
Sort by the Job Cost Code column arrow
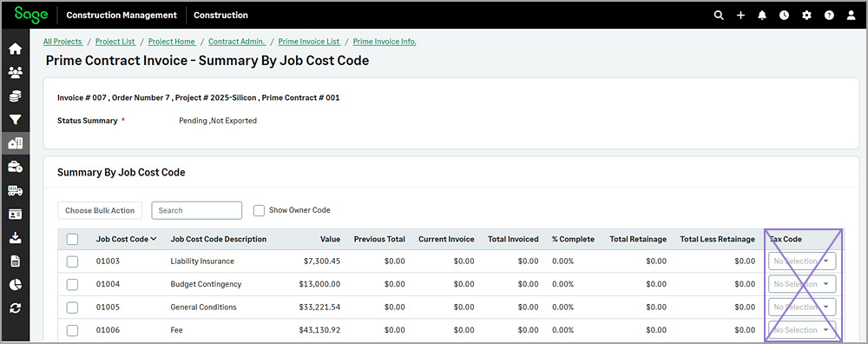point(154,239)
